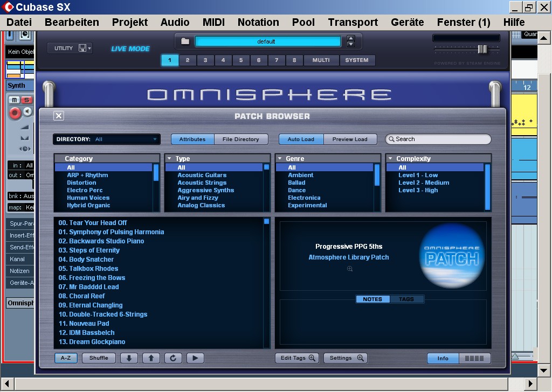This screenshot has width=552, height=392.
Task: Expand the Complexity column header menu
Action: click(390, 158)
